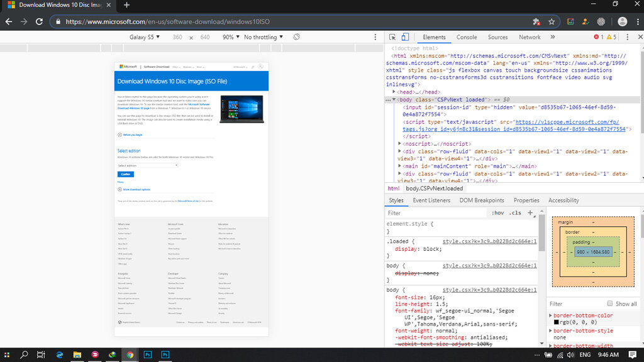This screenshot has width=644, height=362.
Task: Activate the inspect element picker icon
Action: [x=392, y=37]
